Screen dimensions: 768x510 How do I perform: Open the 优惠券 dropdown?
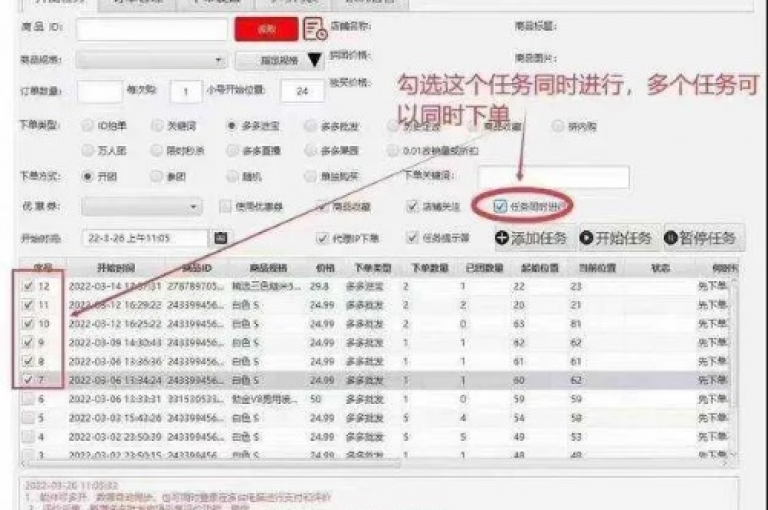141,206
